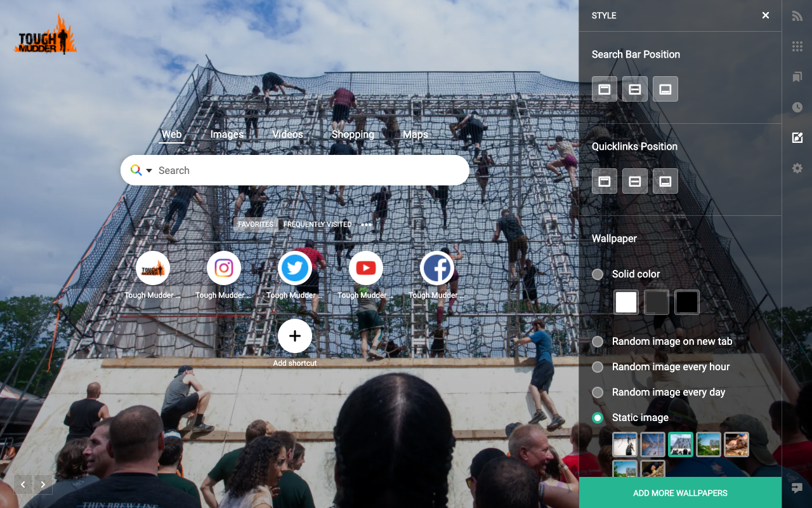This screenshot has height=508, width=812.
Task: Select the Static image option
Action: 598,418
